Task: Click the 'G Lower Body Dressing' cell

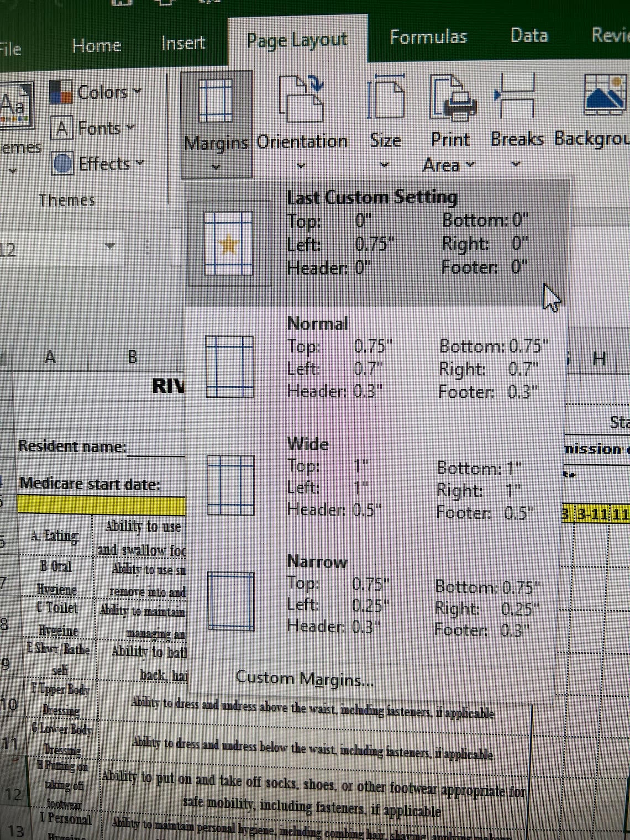Action: point(62,739)
